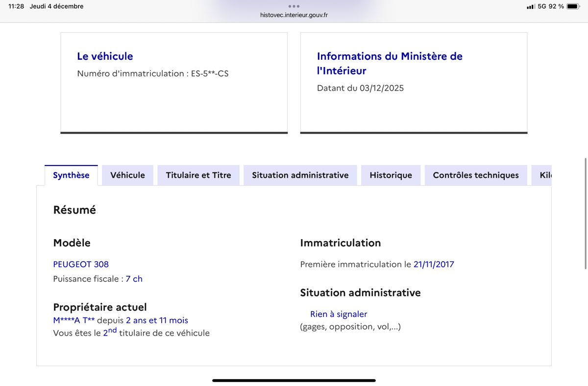Click the Le véhicule card heading
The height and width of the screenshot is (386, 588).
(x=105, y=56)
